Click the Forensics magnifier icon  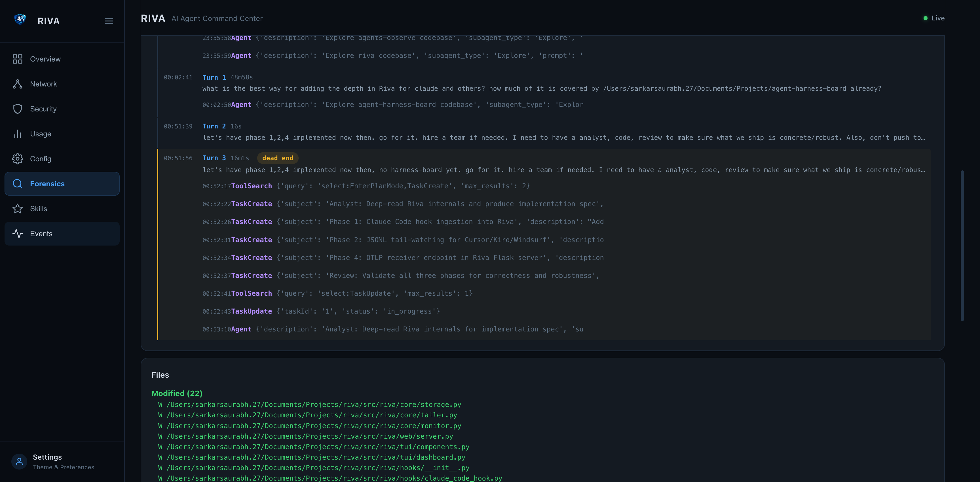tap(18, 184)
